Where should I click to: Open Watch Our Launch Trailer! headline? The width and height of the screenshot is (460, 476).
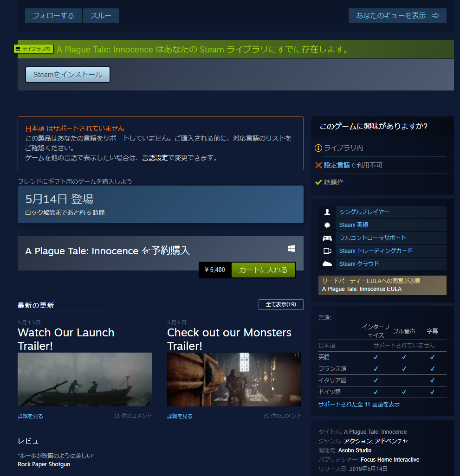(66, 339)
